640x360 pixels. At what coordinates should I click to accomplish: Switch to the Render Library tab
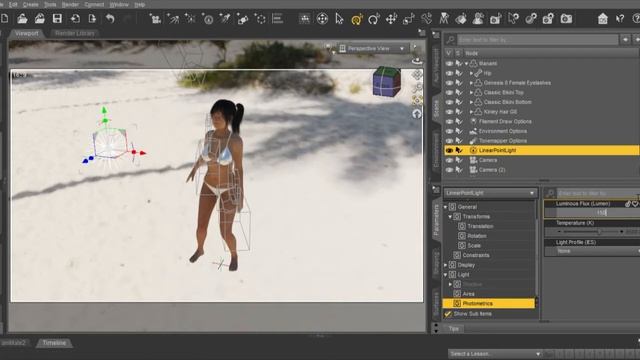75,33
